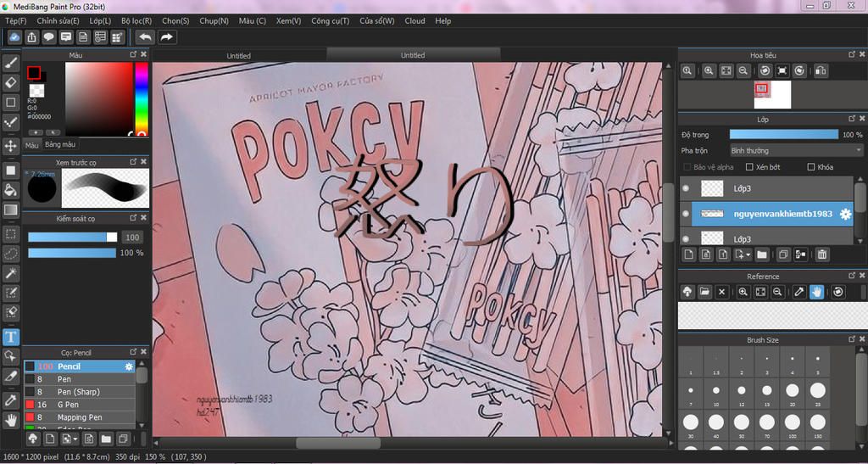This screenshot has height=464, width=868.
Task: Hide the nguyenvankhiemtb1983 layer
Action: pos(686,214)
